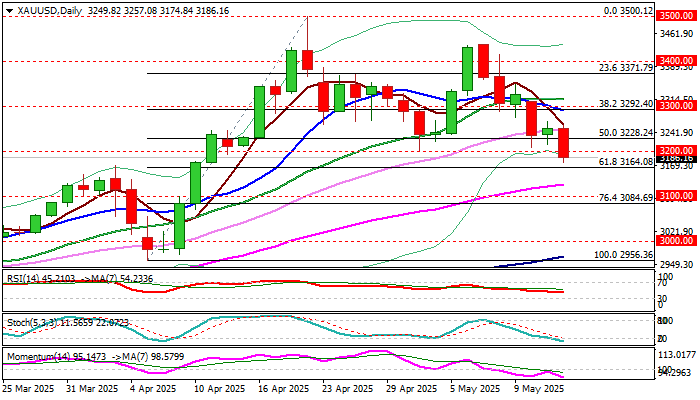This screenshot has width=700, height=400.
Task: Select the 50.0 3228.24 retracement label
Action: coord(625,133)
